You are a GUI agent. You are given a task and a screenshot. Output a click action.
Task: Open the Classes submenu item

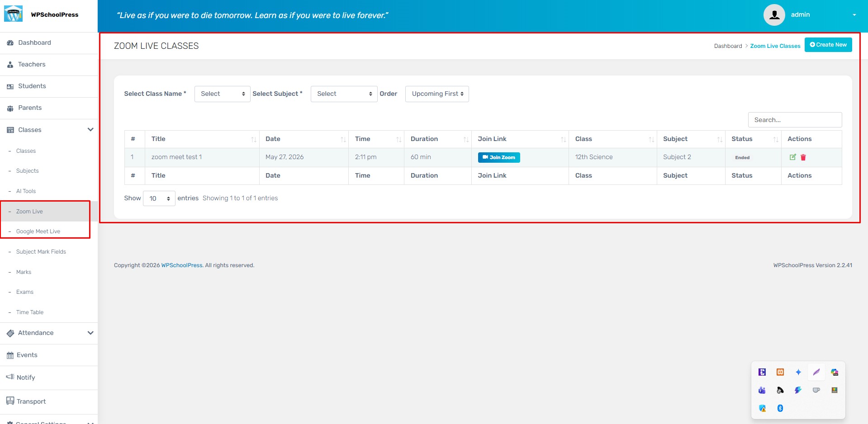tap(26, 151)
